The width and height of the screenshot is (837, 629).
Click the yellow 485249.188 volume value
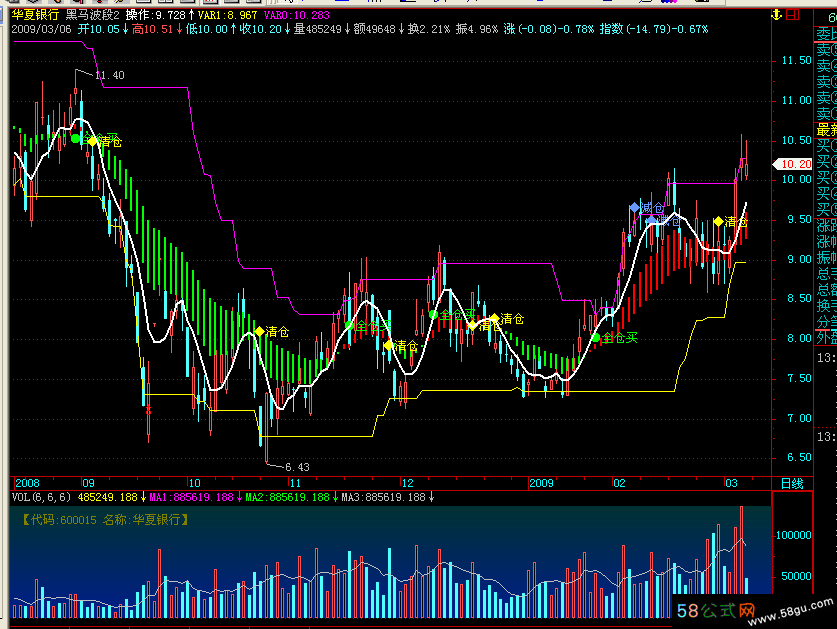coord(107,497)
